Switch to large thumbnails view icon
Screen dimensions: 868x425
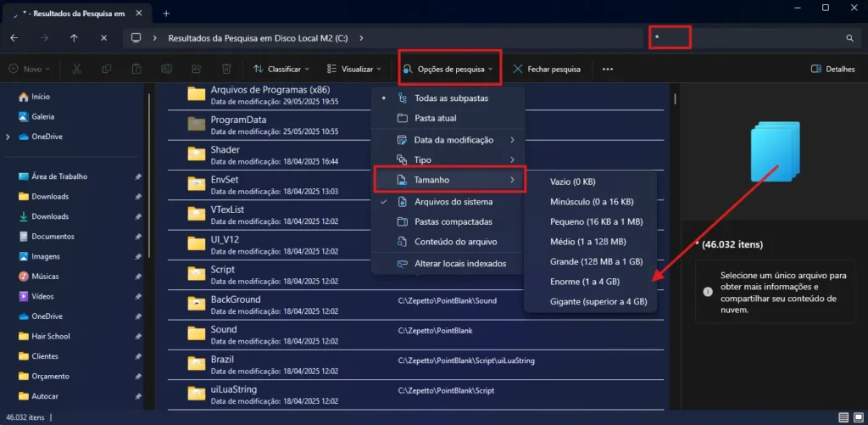click(856, 417)
